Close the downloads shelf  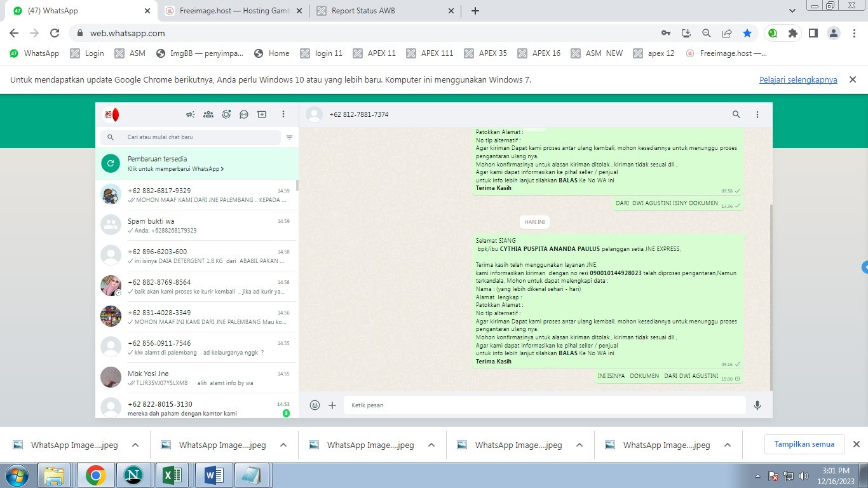(856, 444)
